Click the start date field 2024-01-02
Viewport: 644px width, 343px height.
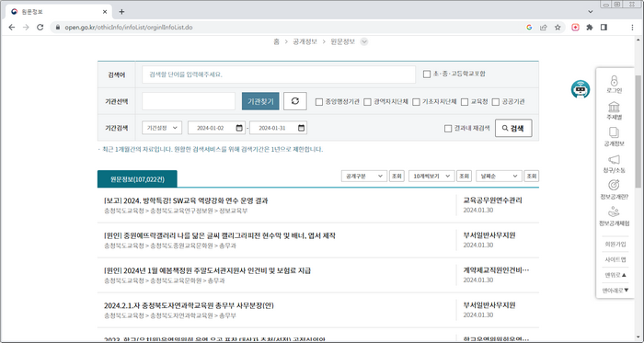[x=216, y=128]
